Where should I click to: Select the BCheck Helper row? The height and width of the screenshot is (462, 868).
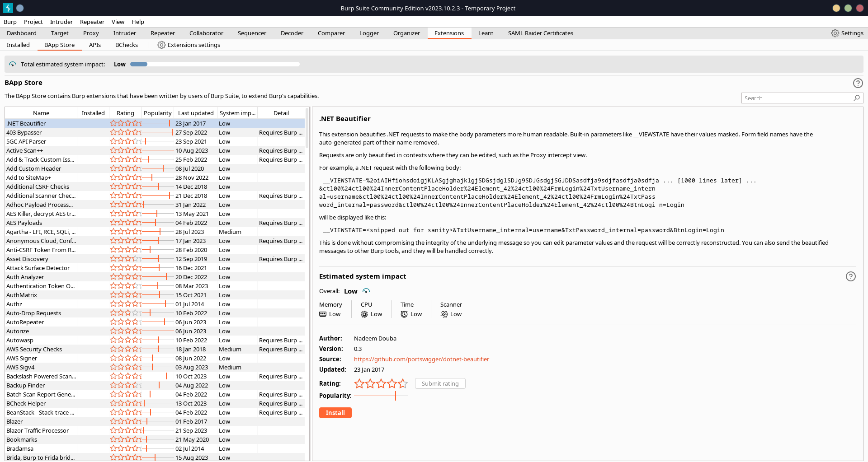(x=155, y=403)
